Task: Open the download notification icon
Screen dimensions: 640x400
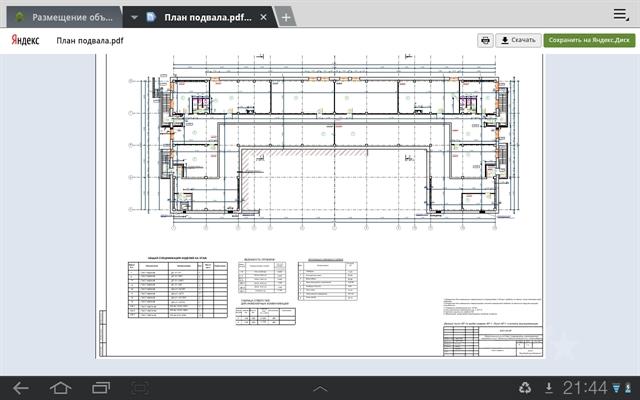Action: tap(548, 387)
